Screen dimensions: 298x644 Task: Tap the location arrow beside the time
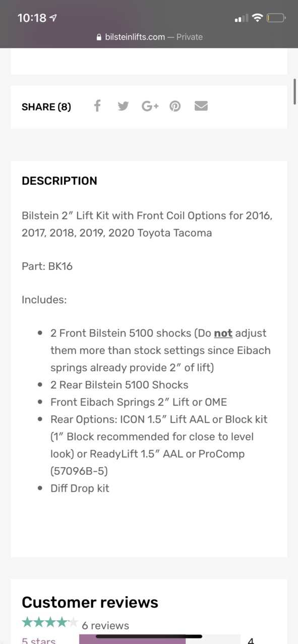point(53,18)
